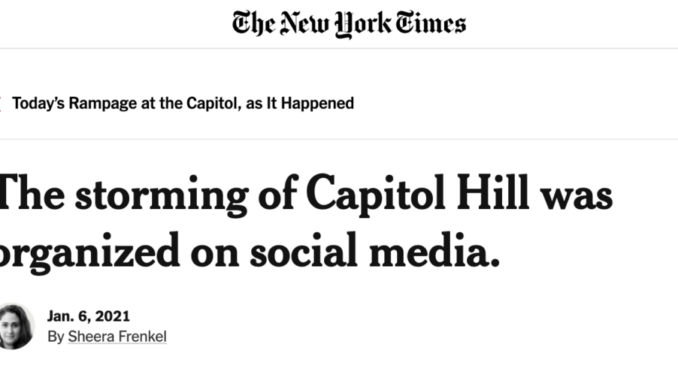Screen dimensions: 678x381
Task: Click "Capitol" in the Today's Rampage banner
Action: coord(211,103)
